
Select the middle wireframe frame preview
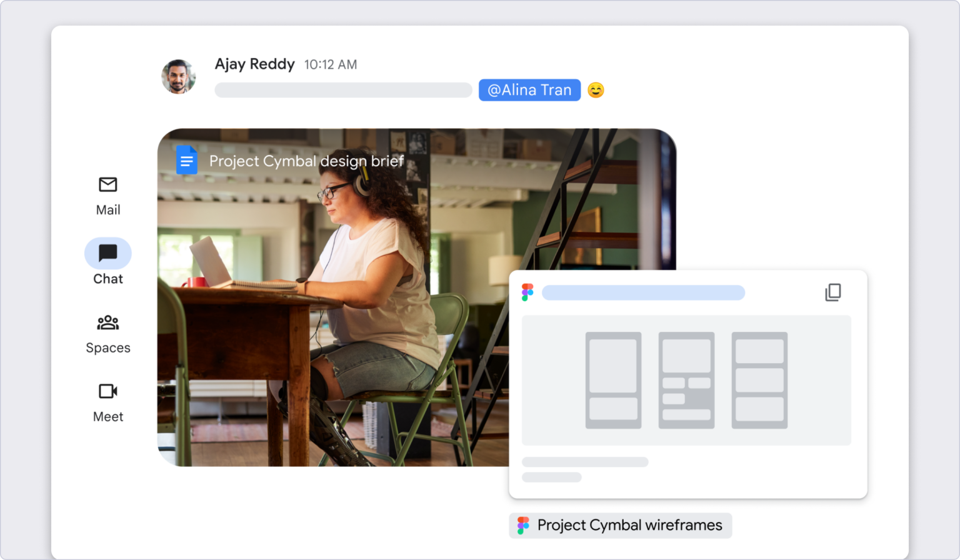[686, 379]
